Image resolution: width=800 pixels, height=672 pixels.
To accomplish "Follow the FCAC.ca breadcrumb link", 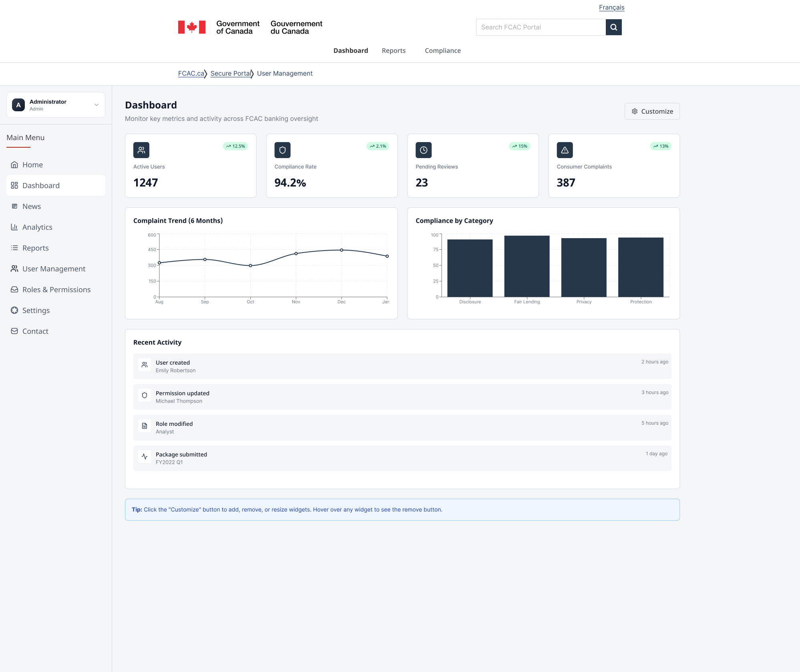I will [x=191, y=73].
